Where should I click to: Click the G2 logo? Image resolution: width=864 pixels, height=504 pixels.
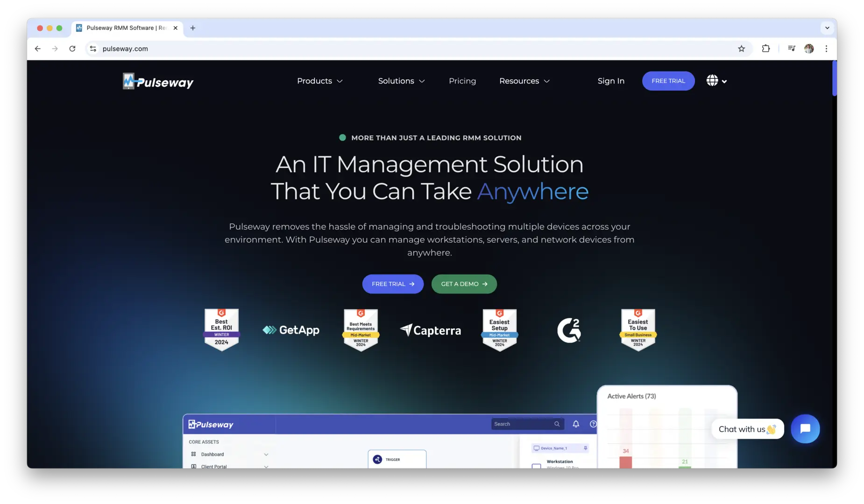click(x=569, y=330)
